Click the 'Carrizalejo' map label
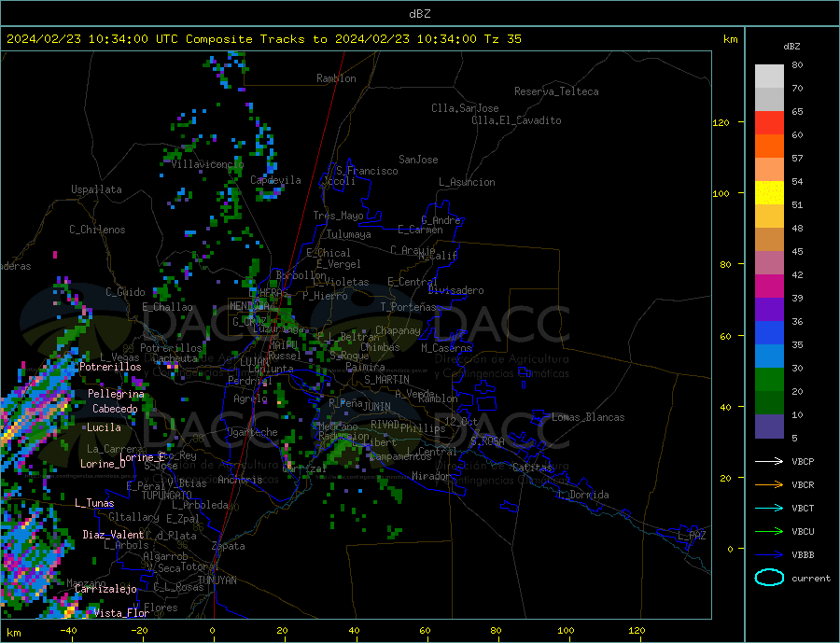840x643 pixels. point(105,590)
